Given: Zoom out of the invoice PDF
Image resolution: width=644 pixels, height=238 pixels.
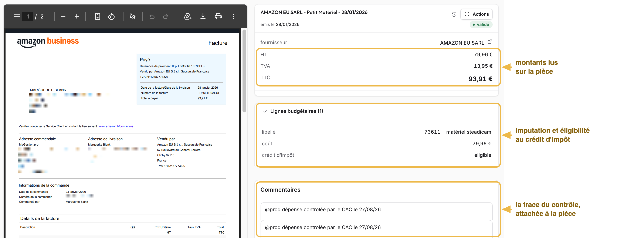Looking at the screenshot, I should (x=63, y=17).
